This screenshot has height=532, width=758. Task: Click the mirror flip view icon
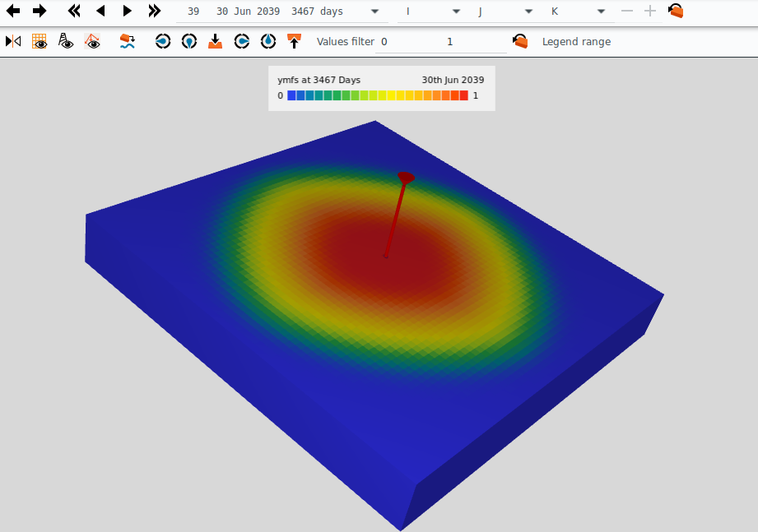(13, 41)
